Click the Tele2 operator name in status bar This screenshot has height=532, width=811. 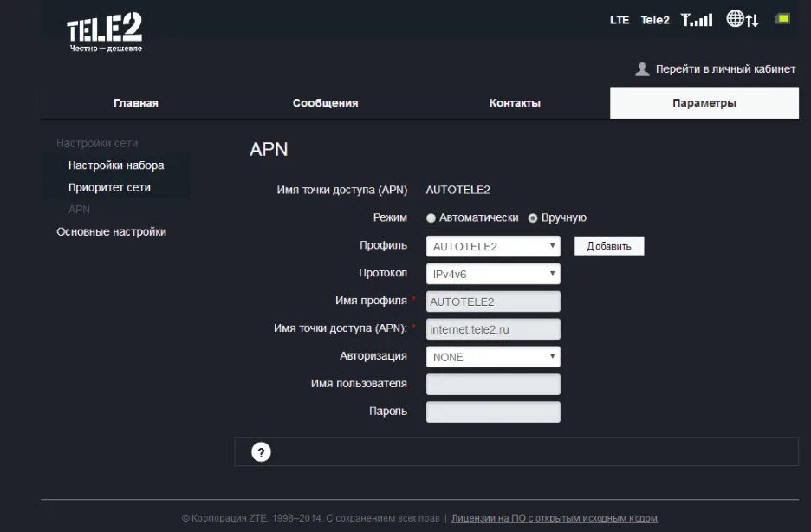[x=655, y=20]
